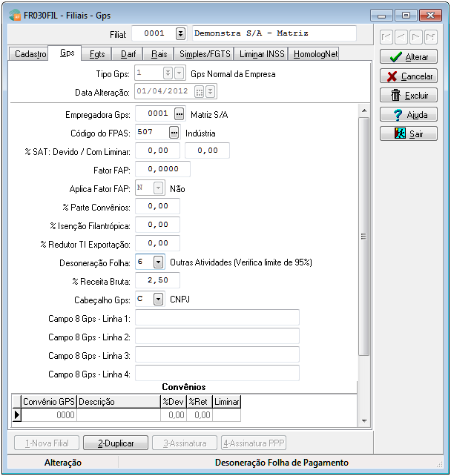Viewport: 451px width, 476px height.
Task: Open Data Alteração calendar picker icon
Action: 200,92
